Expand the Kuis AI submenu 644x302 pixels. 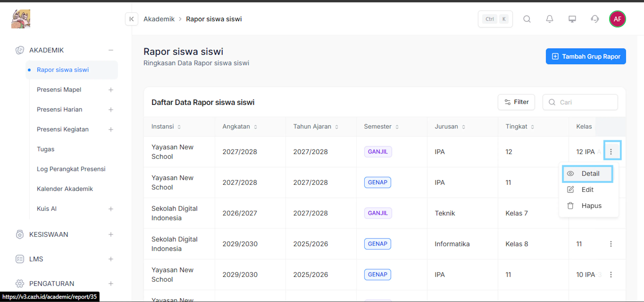tap(111, 209)
